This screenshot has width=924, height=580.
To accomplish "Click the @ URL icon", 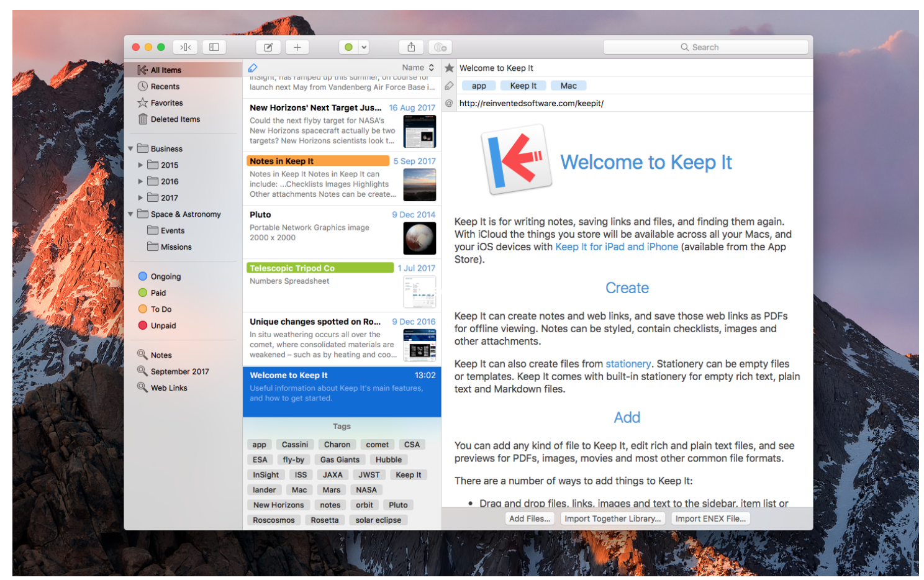I will pos(449,103).
